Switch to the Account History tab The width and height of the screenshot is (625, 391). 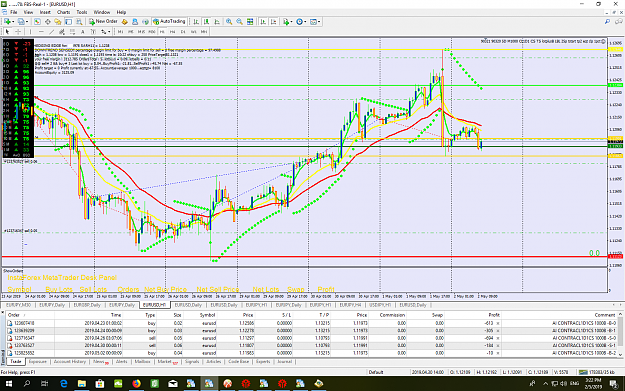point(70,362)
